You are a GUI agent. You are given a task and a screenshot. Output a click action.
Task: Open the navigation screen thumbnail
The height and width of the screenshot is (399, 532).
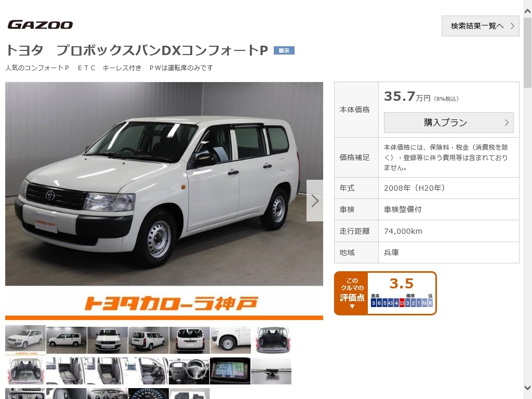click(x=230, y=371)
